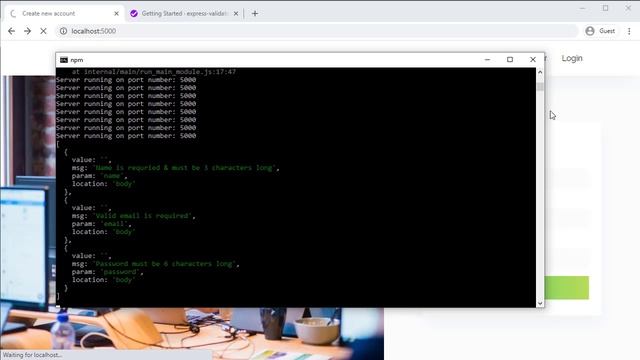Click the run_main_module.js stack trace line

(x=154, y=72)
